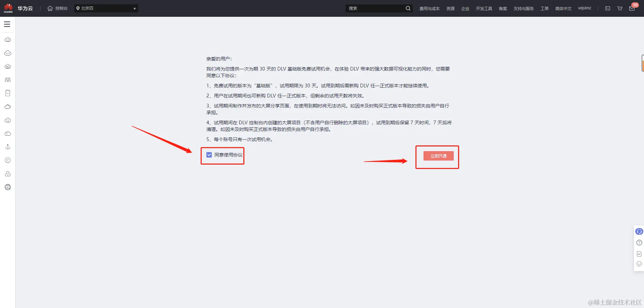Open the cloud with three dots sidebar icon
The width and height of the screenshot is (644, 308).
click(x=8, y=53)
